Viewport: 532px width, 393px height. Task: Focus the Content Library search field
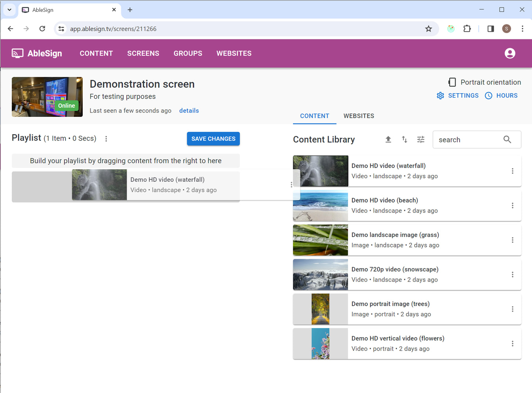(x=468, y=140)
